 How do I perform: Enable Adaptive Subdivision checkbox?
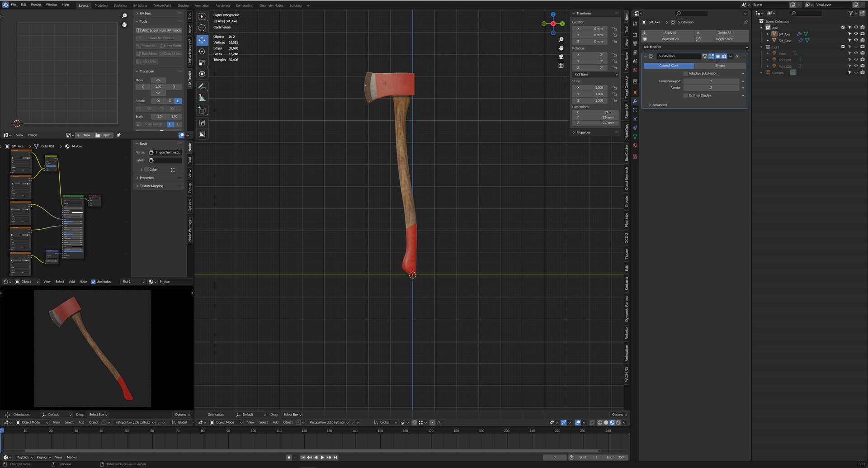click(x=685, y=74)
